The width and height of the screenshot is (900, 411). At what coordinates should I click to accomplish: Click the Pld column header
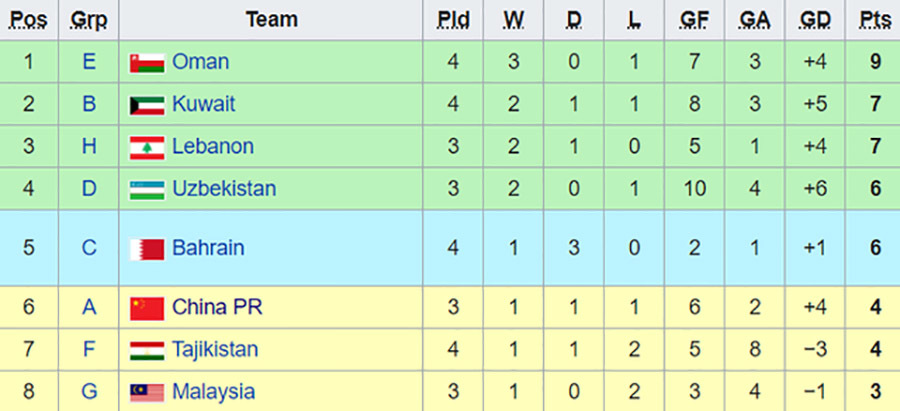[454, 19]
